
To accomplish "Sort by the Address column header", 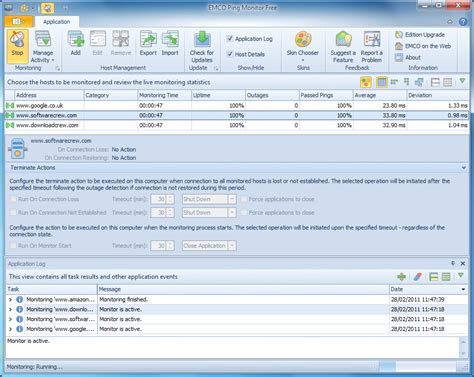I will [49, 95].
